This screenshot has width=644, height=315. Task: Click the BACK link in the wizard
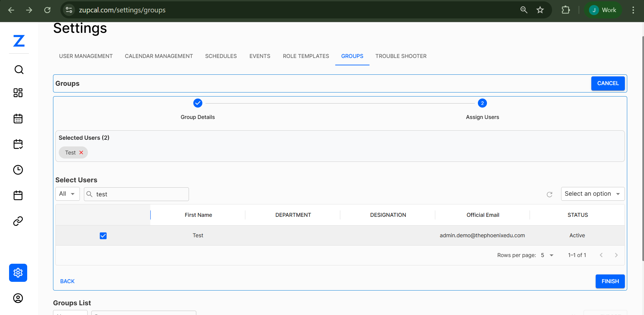click(x=67, y=281)
